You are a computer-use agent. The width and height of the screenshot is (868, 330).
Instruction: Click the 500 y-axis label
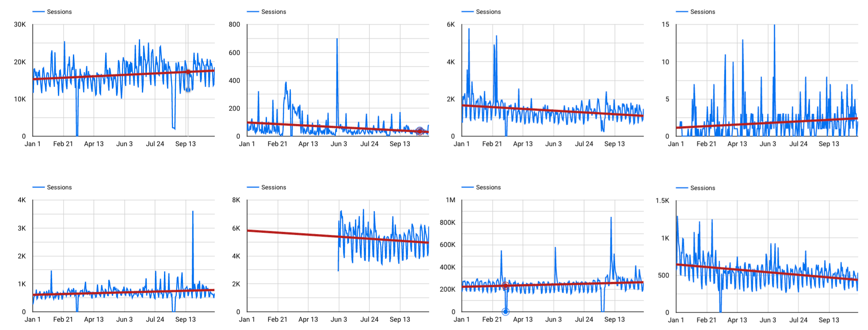pyautogui.click(x=664, y=275)
